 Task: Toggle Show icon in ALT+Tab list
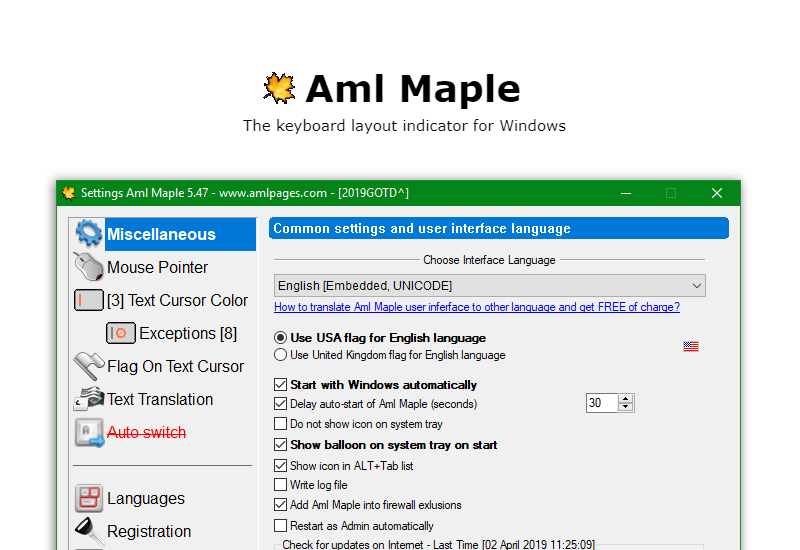(x=280, y=465)
